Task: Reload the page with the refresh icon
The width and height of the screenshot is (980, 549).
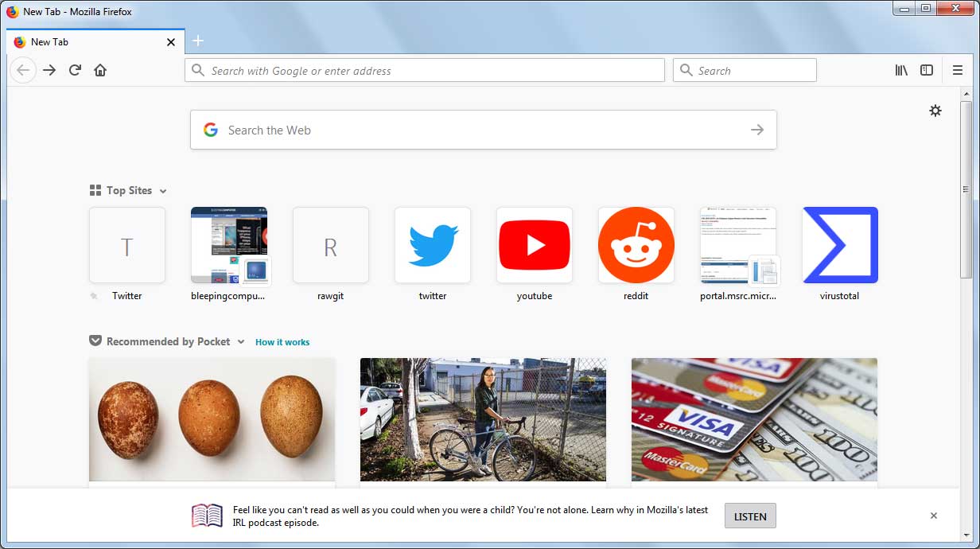Action: pos(75,70)
